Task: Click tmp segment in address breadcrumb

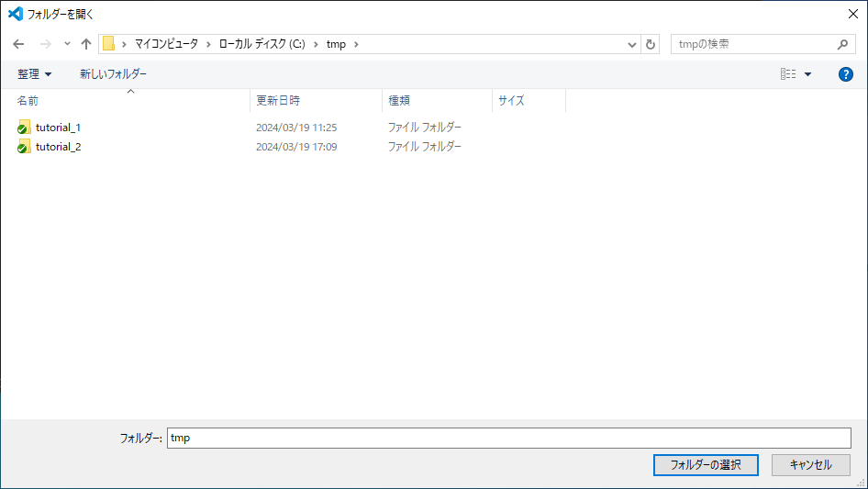Action: point(336,44)
